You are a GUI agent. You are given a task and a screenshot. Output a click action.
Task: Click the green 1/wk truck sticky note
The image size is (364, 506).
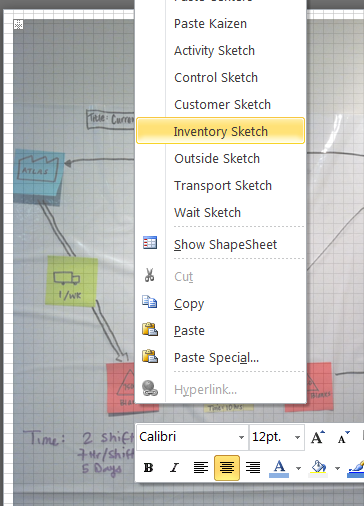click(x=71, y=281)
